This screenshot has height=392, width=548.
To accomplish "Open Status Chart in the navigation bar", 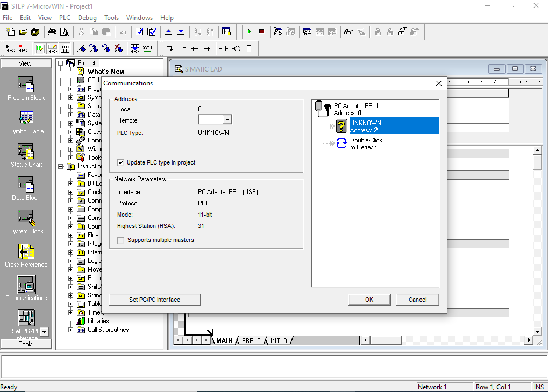I will 26,155.
